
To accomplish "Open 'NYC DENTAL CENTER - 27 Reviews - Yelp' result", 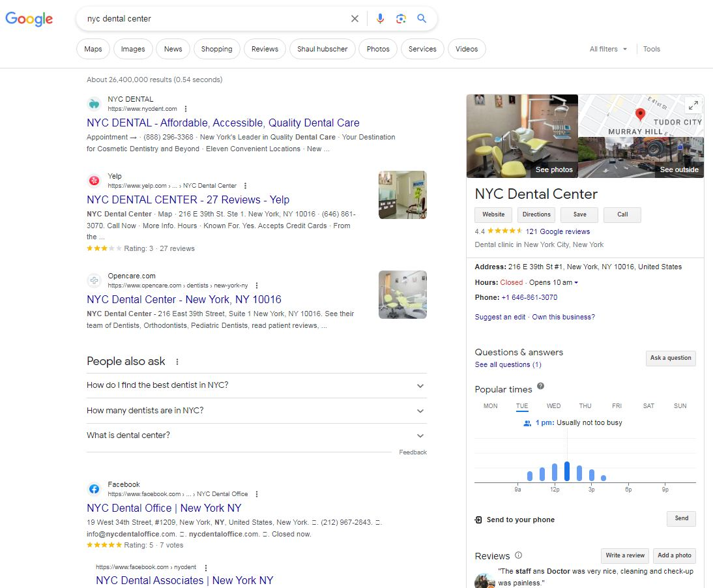I will coord(188,199).
